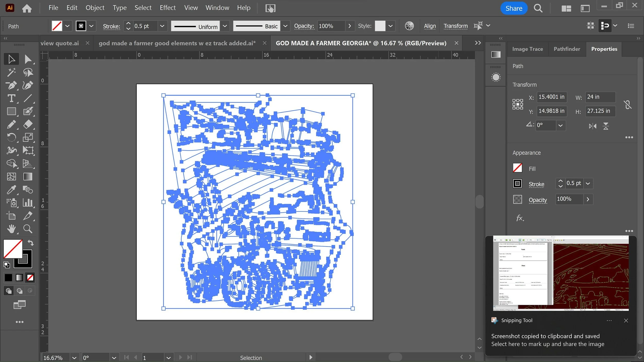Select the Magic Wand tool
This screenshot has height=362, width=644.
pyautogui.click(x=11, y=72)
